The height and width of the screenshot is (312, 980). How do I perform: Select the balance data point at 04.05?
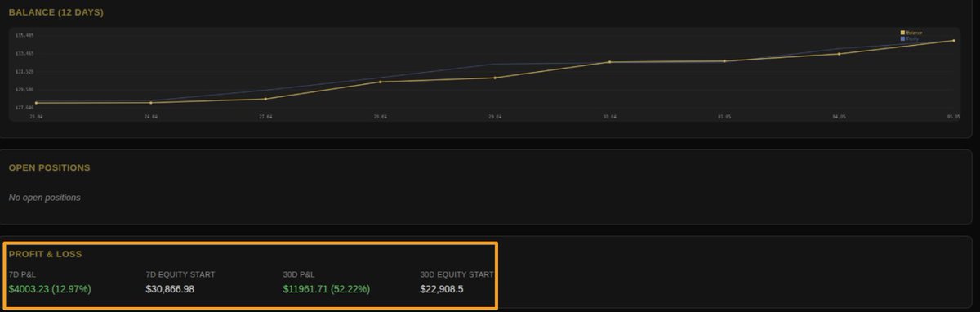839,54
